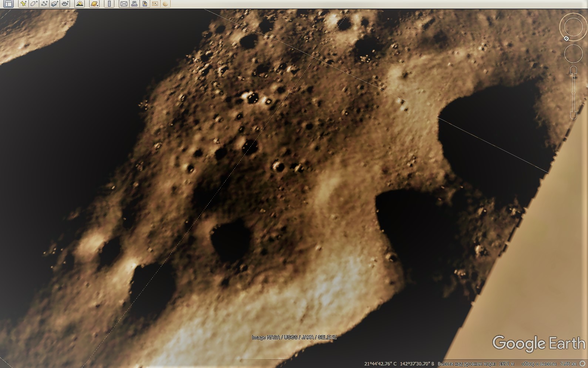Click the zoom slider track
The height and width of the screenshot is (368, 588).
(573, 93)
